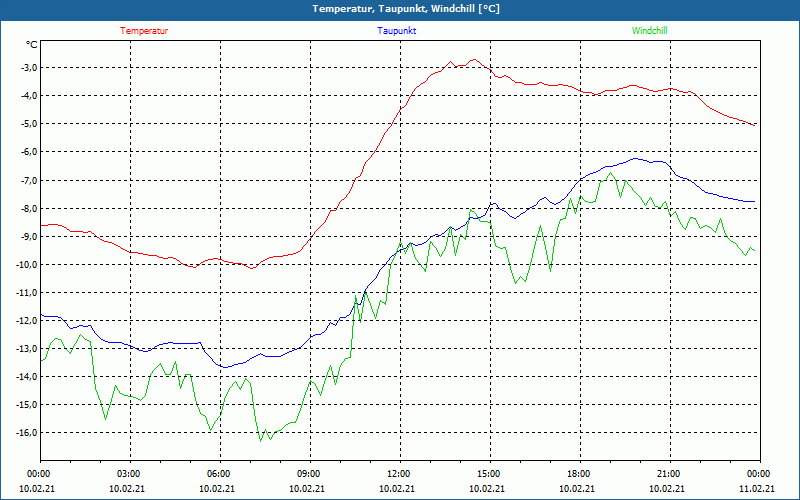
Task: Click the blue Taupunkt legend label
Action: click(x=396, y=31)
